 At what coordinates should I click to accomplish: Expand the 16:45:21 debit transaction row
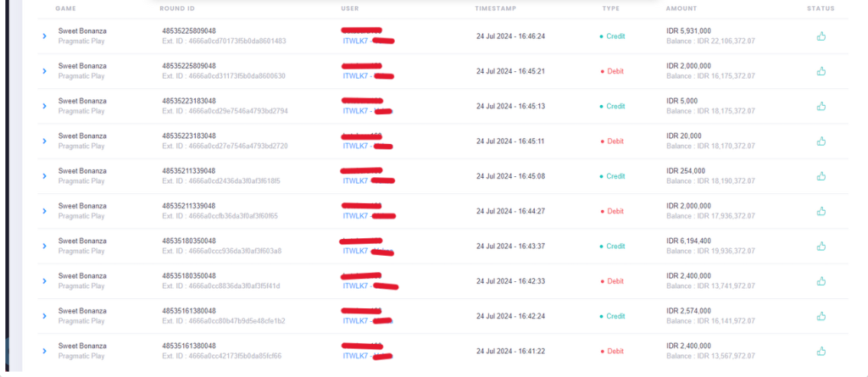tap(44, 71)
